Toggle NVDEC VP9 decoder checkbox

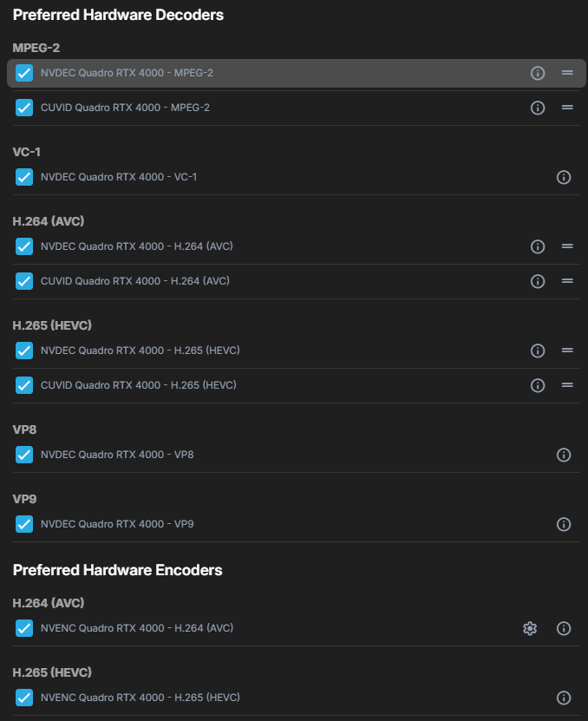click(x=24, y=524)
